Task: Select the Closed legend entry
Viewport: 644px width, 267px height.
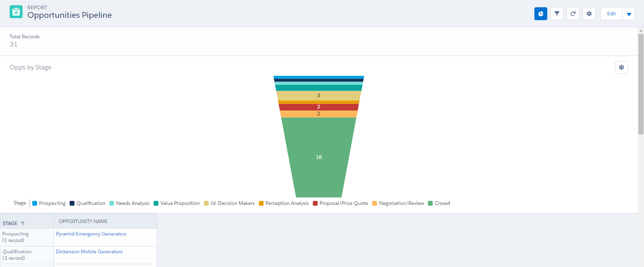Action: coord(442,203)
